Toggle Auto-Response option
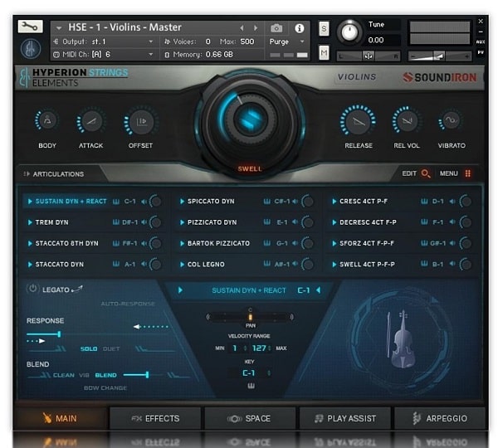498x448 pixels. (128, 304)
